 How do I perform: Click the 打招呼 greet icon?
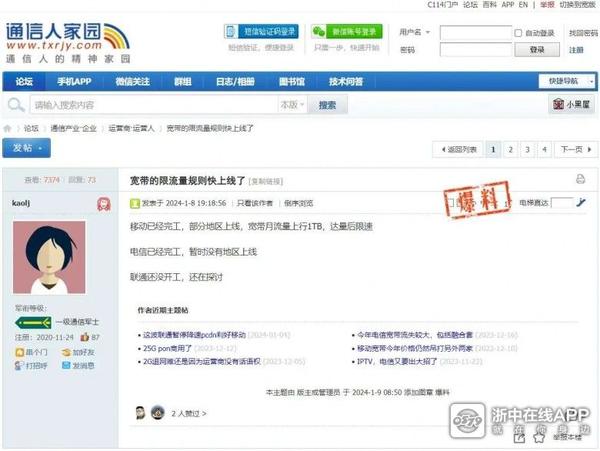pos(20,366)
